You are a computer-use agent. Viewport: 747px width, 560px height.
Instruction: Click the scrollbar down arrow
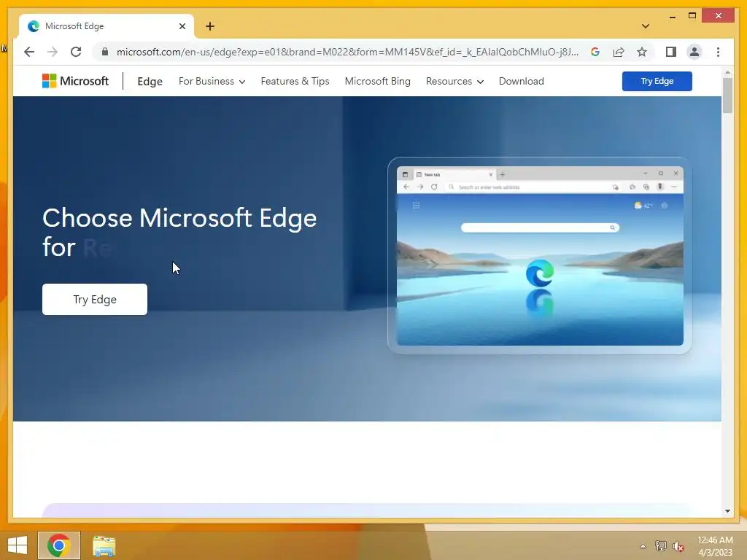click(x=727, y=511)
